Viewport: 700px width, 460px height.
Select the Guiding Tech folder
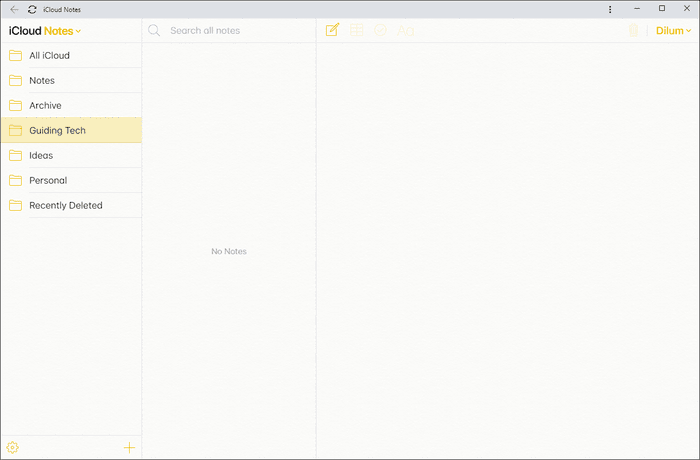[71, 130]
